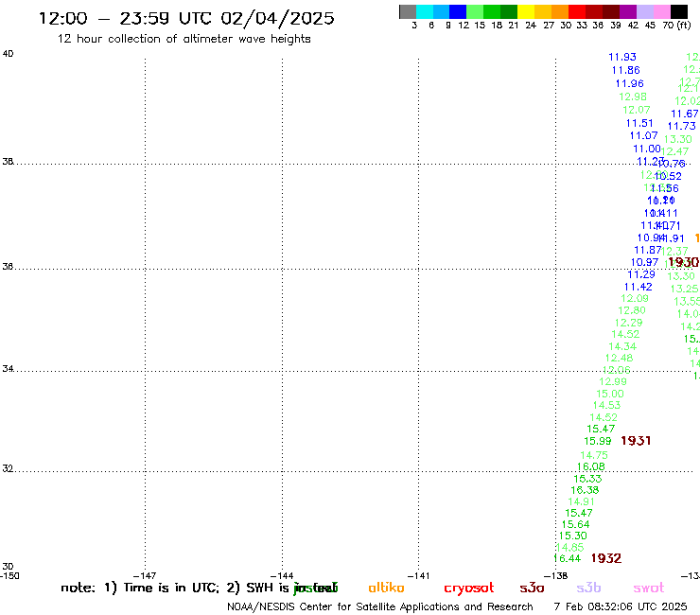Select the time marker "1932"
700x615 pixels.
pos(606,558)
